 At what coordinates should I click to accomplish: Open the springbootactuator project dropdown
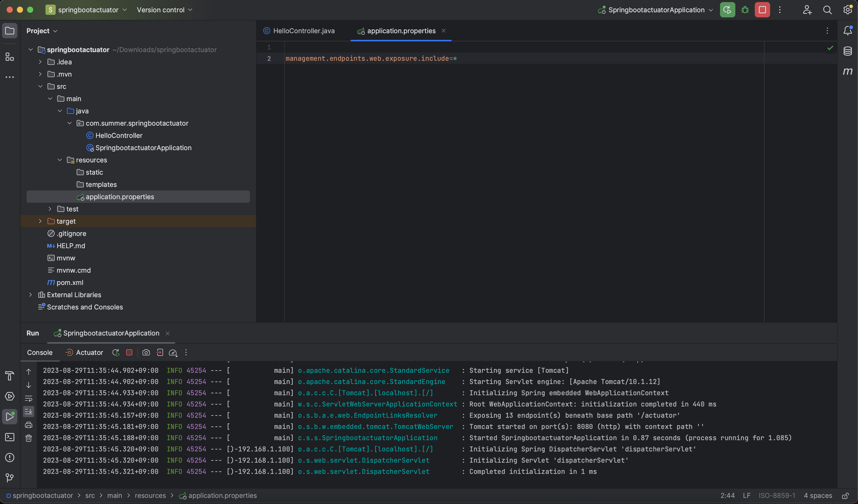point(86,10)
